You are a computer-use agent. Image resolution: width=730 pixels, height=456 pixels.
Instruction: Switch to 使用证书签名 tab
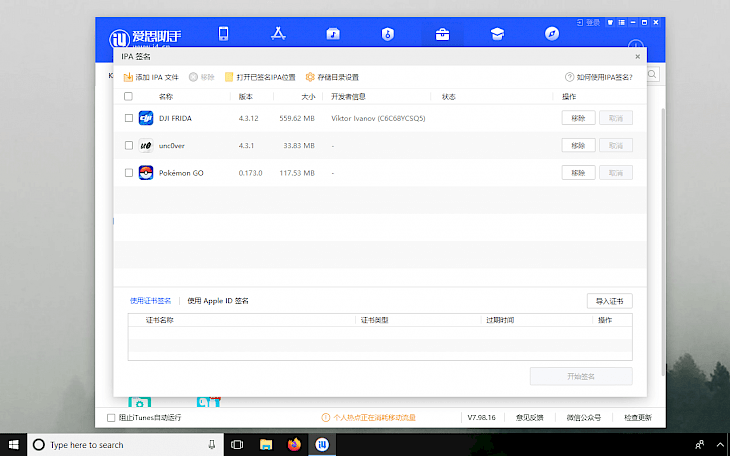[x=150, y=300]
